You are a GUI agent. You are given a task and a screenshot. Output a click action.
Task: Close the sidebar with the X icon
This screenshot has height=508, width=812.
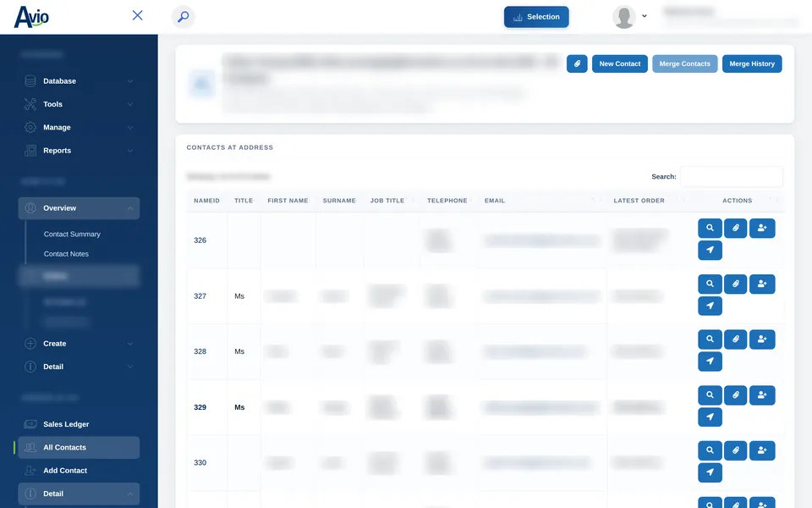point(137,15)
